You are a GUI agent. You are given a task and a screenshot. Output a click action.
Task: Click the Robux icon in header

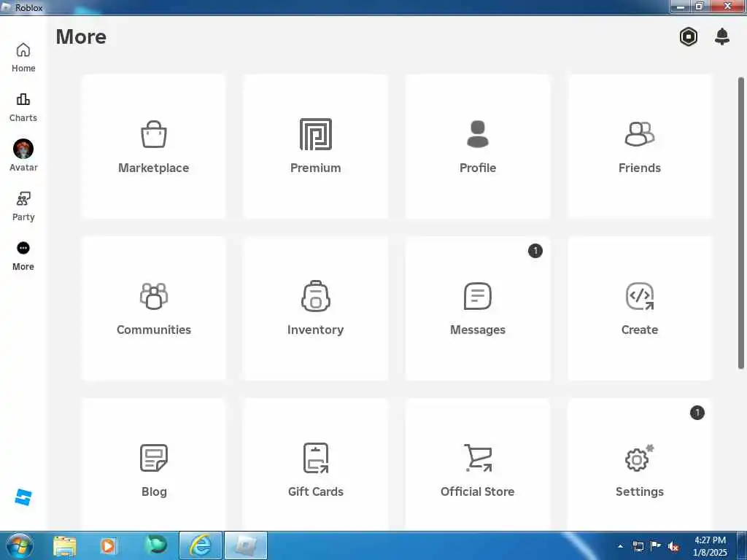pos(689,36)
